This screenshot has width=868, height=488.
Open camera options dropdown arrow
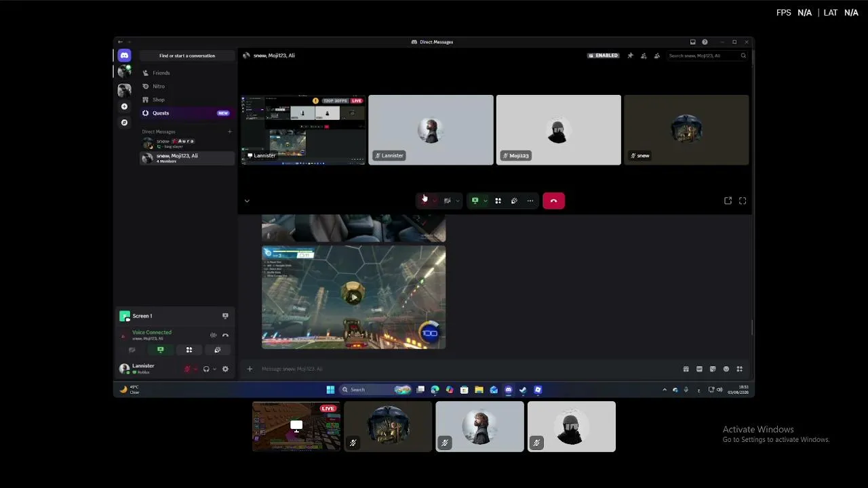tap(458, 201)
